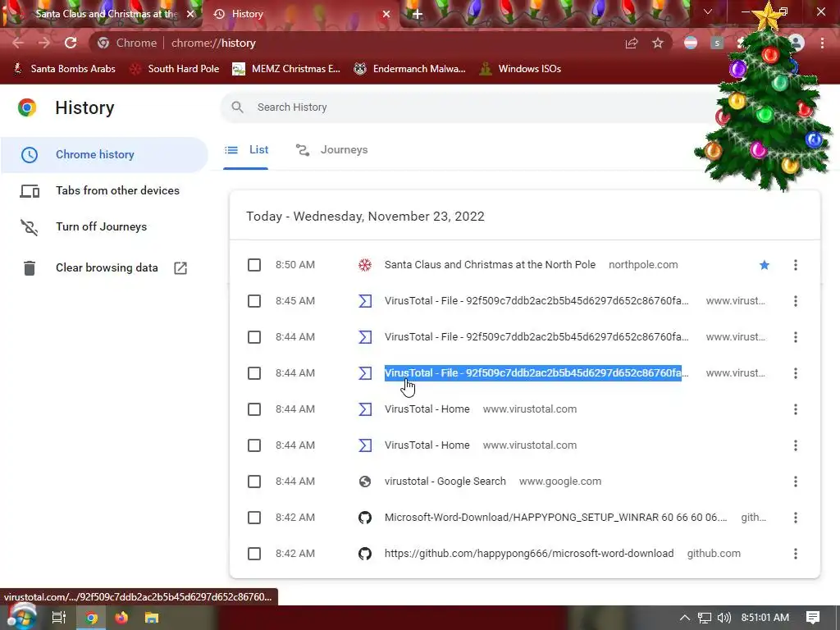840x630 pixels.
Task: Open more actions for northpole.com entry
Action: click(x=796, y=265)
